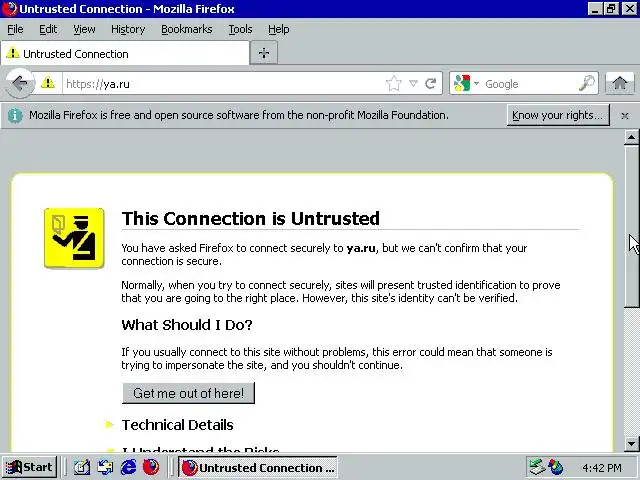The image size is (640, 480).
Task: Open the History menu
Action: (128, 29)
